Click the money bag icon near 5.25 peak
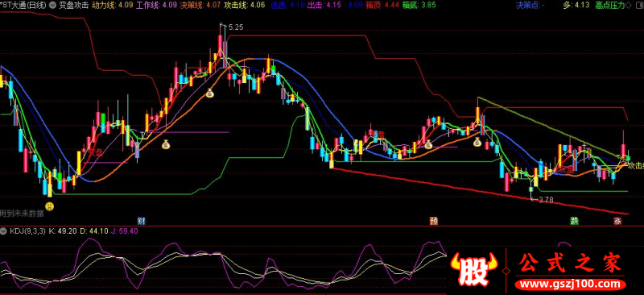This screenshot has height=295, width=644. (209, 93)
